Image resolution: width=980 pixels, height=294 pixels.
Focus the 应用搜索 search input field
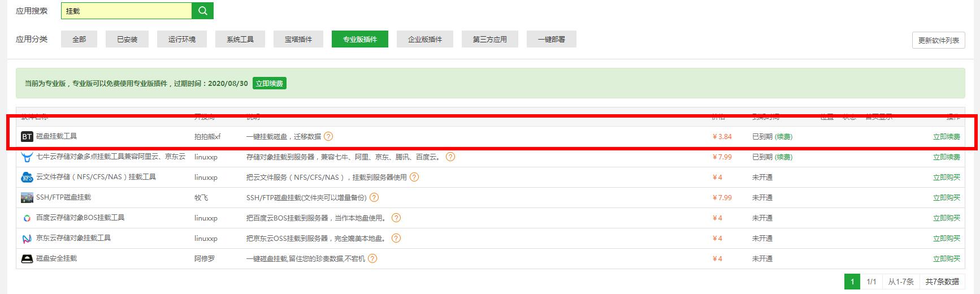coord(127,11)
